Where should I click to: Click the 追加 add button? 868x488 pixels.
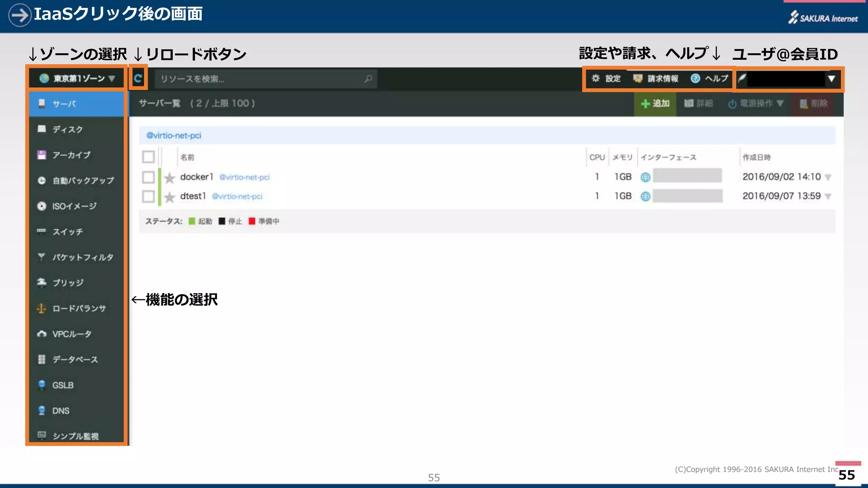(655, 103)
